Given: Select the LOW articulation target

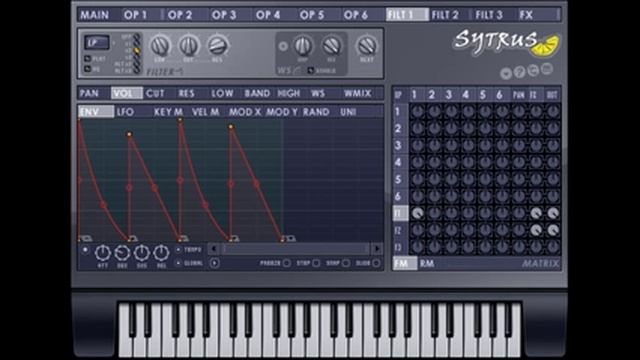Looking at the screenshot, I should pos(222,93).
